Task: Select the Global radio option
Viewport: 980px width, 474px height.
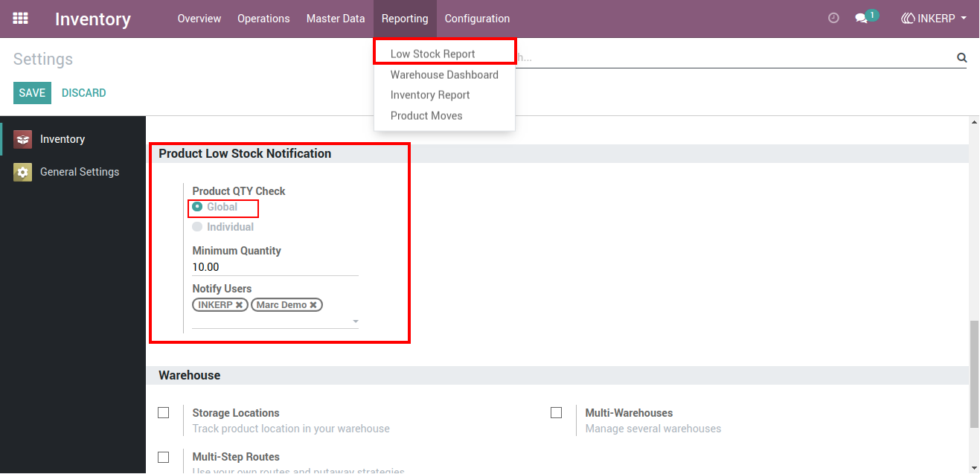Action: tap(197, 207)
